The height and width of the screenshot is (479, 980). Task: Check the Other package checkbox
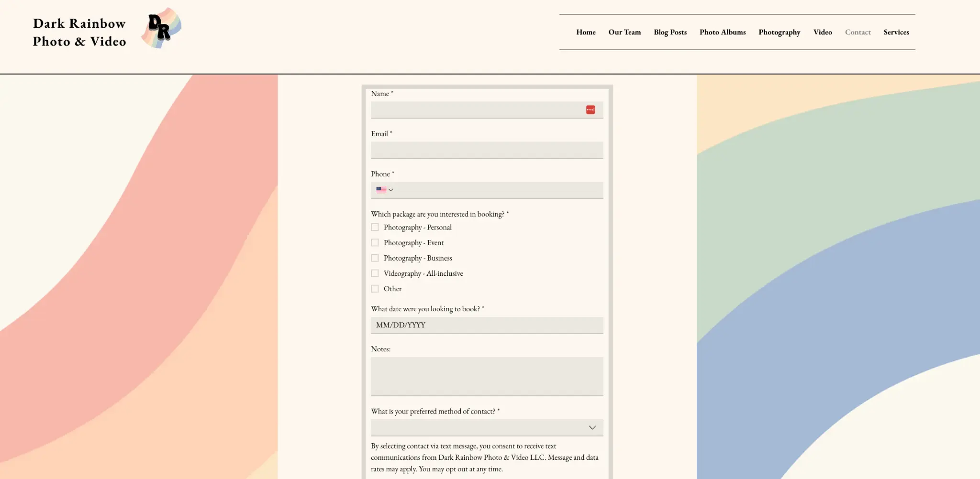[375, 289]
